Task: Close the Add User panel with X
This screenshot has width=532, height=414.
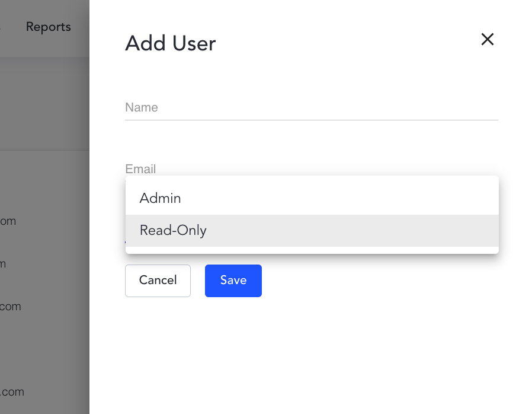Action: (487, 39)
